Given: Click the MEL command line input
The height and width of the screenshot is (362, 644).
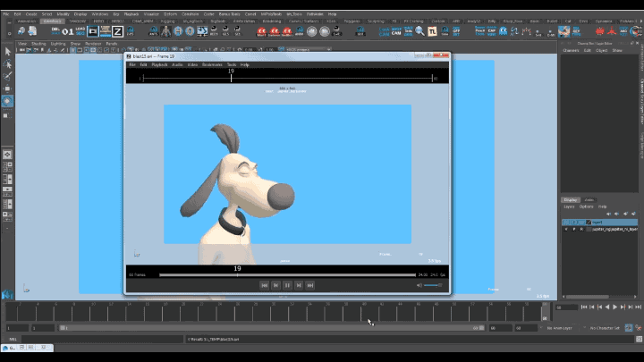Looking at the screenshot, I should pos(102,339).
